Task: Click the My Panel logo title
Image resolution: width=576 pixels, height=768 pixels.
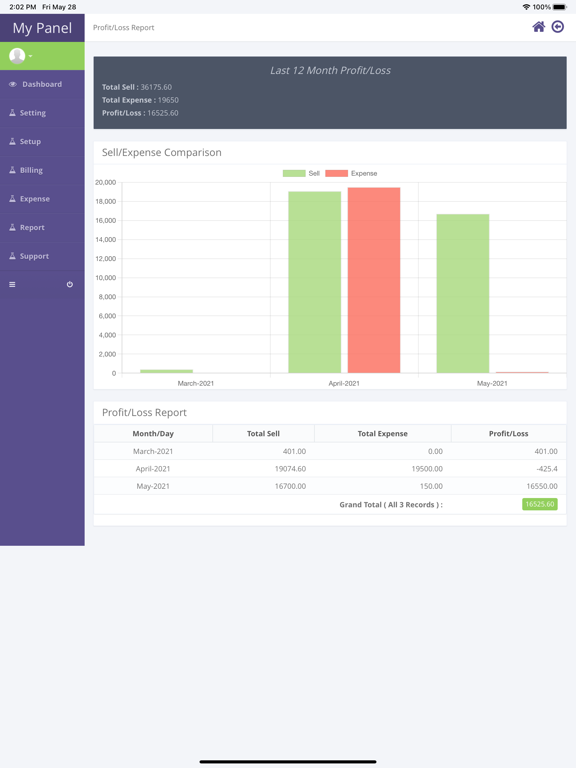Action: [42, 28]
